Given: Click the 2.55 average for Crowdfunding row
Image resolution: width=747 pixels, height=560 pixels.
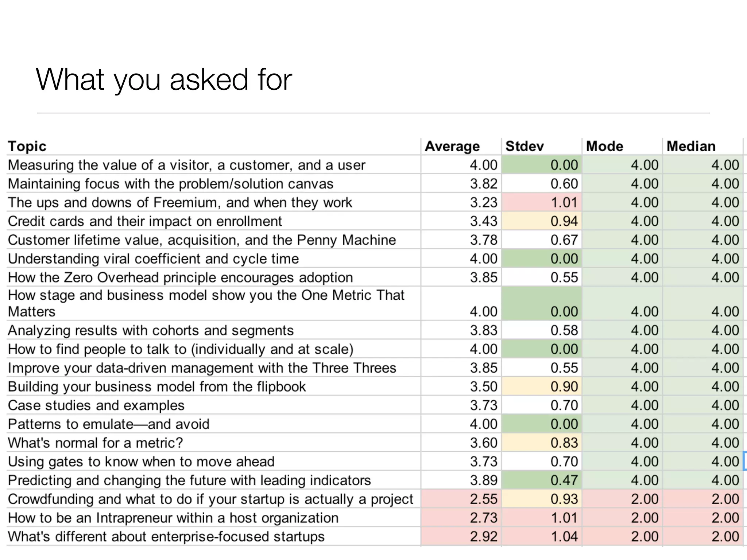Looking at the screenshot, I should point(483,499).
